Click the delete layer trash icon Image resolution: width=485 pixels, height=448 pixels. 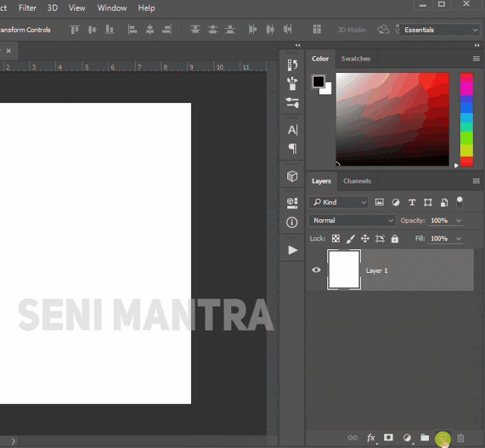click(x=461, y=438)
